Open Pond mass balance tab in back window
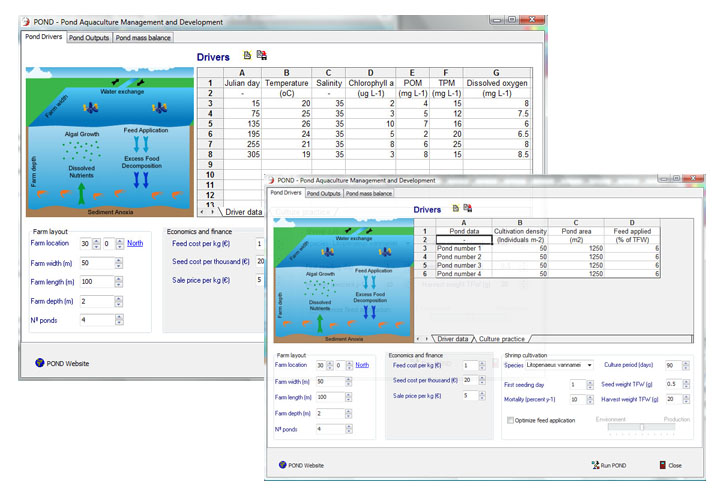 pos(143,38)
